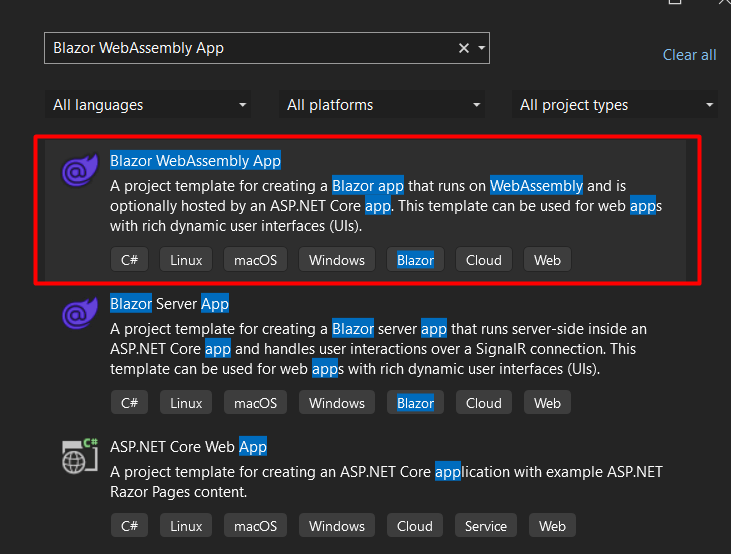Click the C# tag under Blazor Server App
The width and height of the screenshot is (731, 554).
pos(129,402)
